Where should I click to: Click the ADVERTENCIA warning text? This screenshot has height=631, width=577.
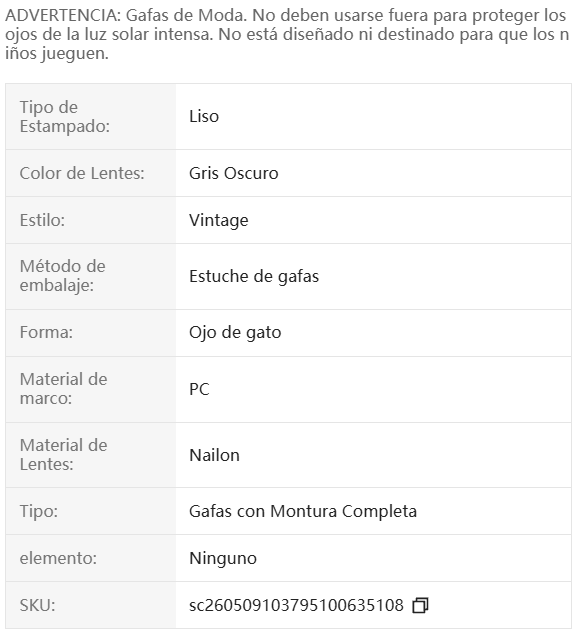(287, 34)
